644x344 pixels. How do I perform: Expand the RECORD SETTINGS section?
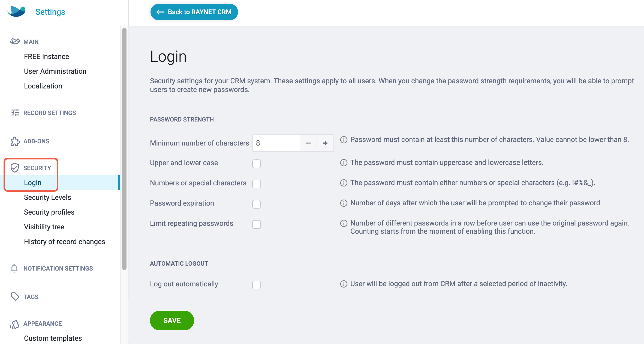click(x=50, y=113)
